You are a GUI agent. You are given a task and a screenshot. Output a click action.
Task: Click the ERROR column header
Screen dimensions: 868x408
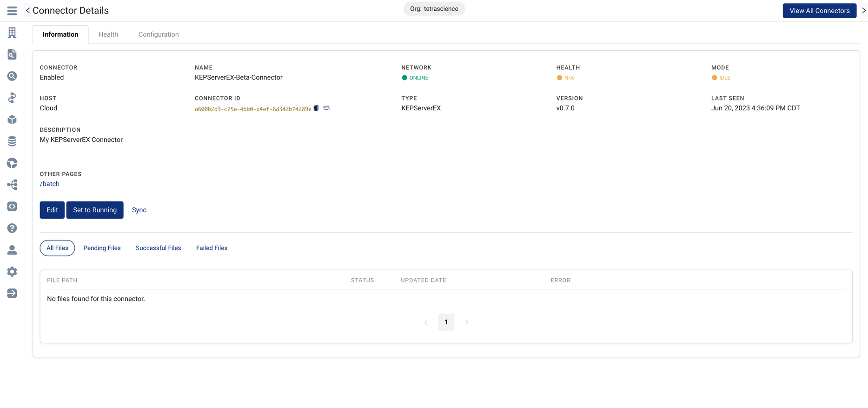[x=560, y=280]
